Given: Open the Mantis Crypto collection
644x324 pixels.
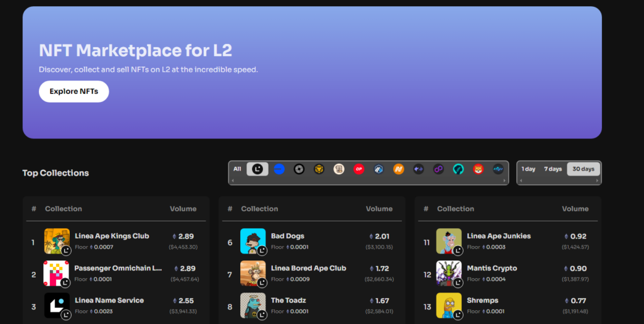Looking at the screenshot, I should click(x=492, y=268).
